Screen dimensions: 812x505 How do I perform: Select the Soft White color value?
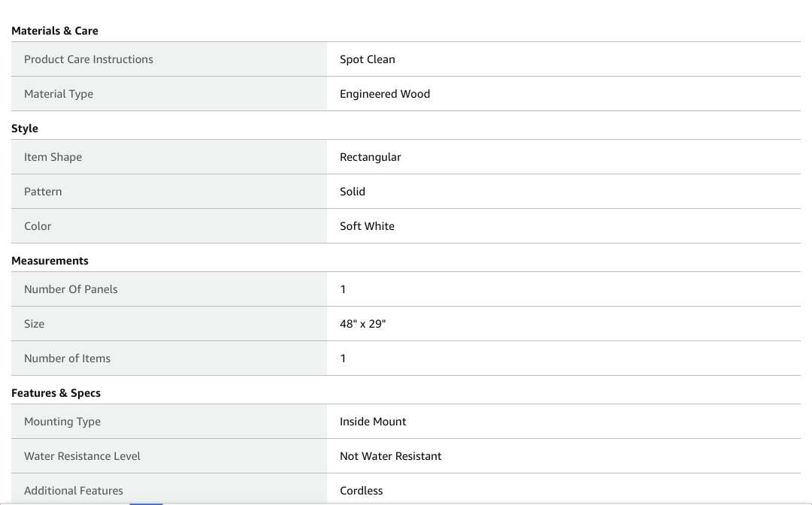point(367,226)
